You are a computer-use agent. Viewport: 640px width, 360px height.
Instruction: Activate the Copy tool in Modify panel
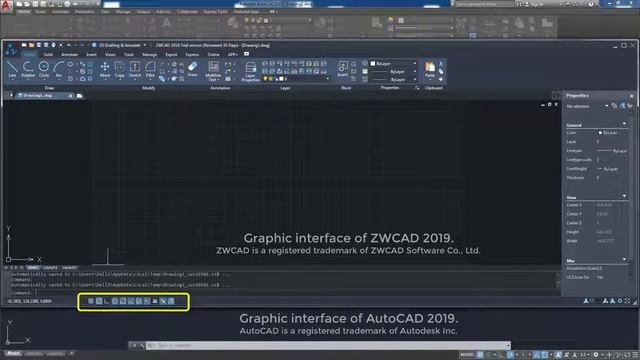pos(120,69)
